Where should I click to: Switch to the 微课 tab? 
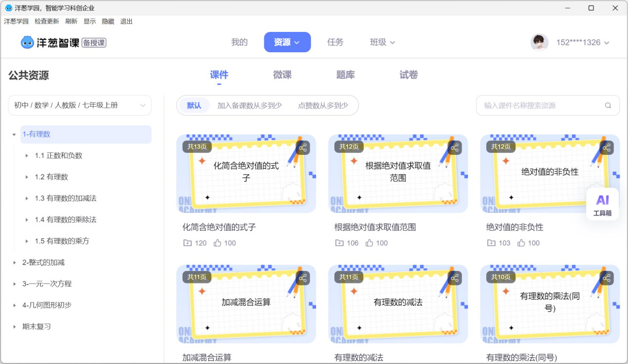[282, 75]
